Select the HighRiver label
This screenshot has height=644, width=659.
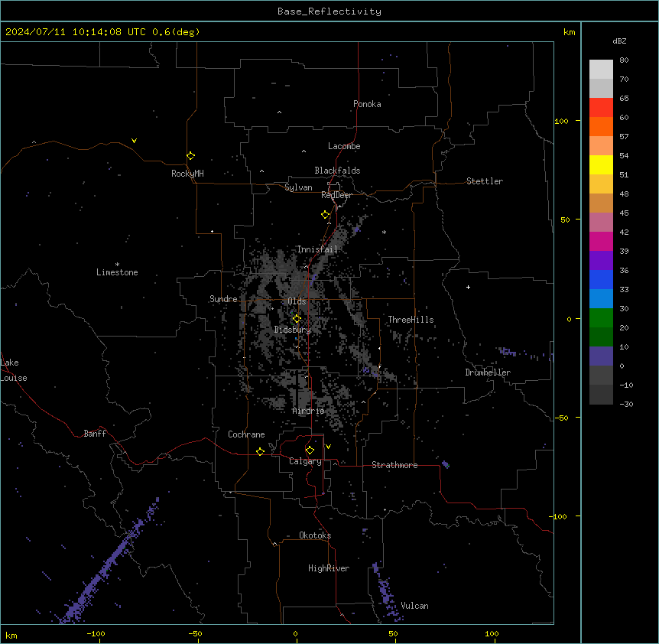pos(329,568)
